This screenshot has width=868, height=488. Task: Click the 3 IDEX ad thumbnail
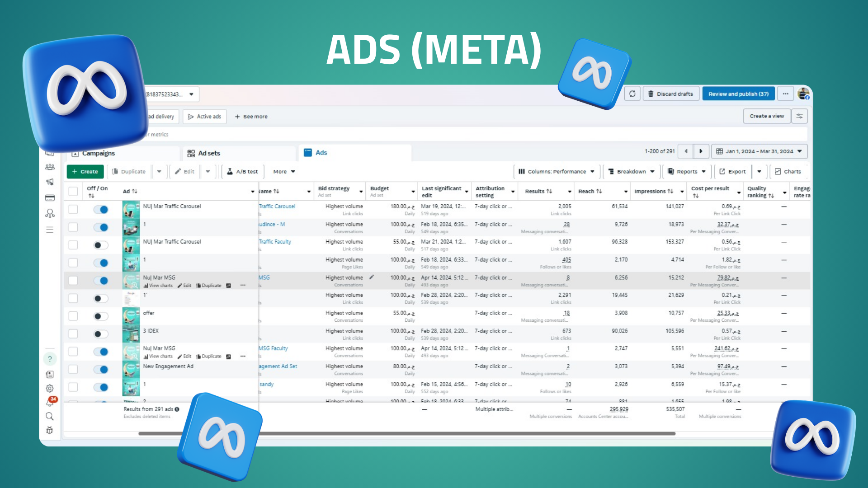131,334
